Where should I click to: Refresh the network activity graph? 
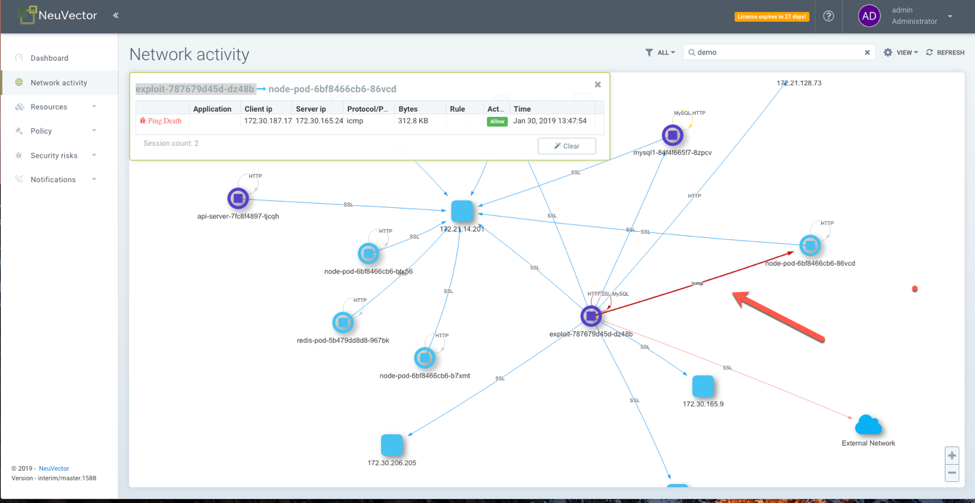tap(945, 53)
